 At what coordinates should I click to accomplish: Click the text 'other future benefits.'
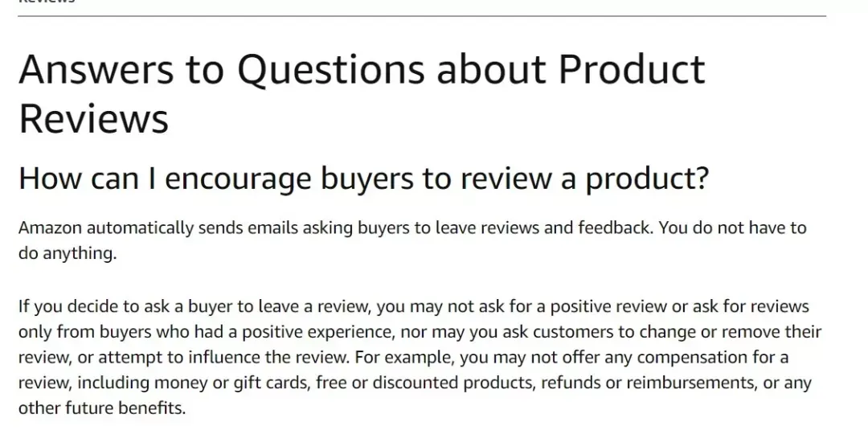click(102, 408)
